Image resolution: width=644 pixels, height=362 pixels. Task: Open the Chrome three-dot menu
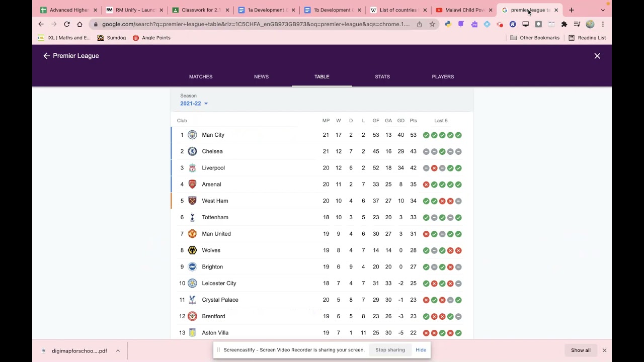[x=603, y=24]
